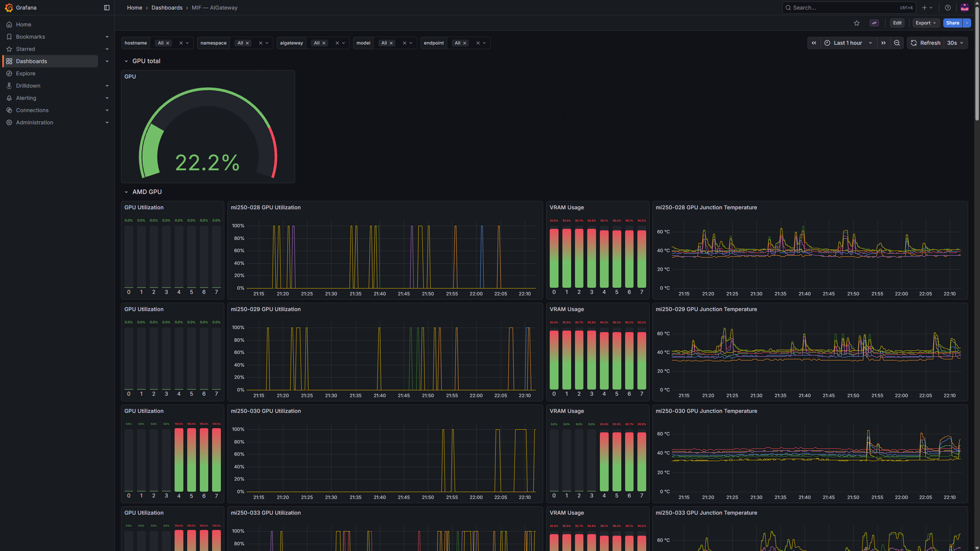Click the Dashboards grid icon in sidebar

pos(9,61)
